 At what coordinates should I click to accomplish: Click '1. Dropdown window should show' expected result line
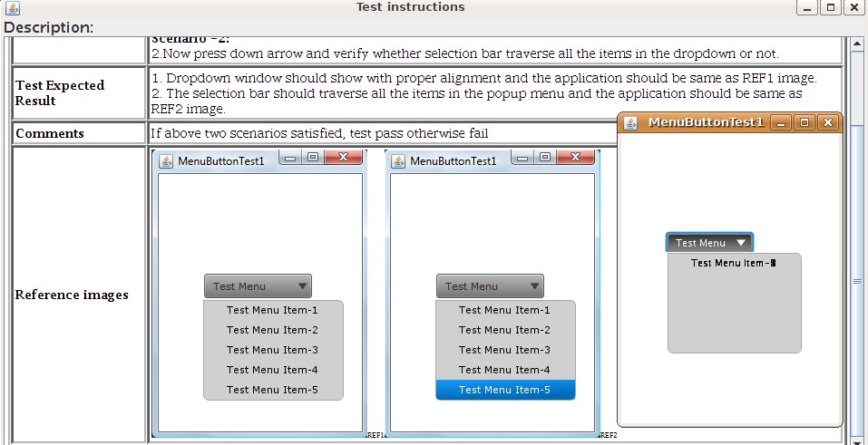(483, 79)
